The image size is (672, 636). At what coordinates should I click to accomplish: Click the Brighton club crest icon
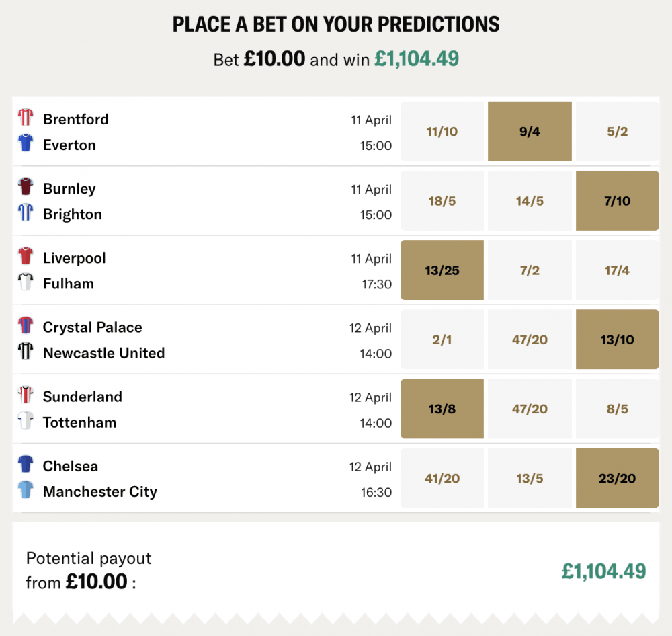tap(26, 213)
